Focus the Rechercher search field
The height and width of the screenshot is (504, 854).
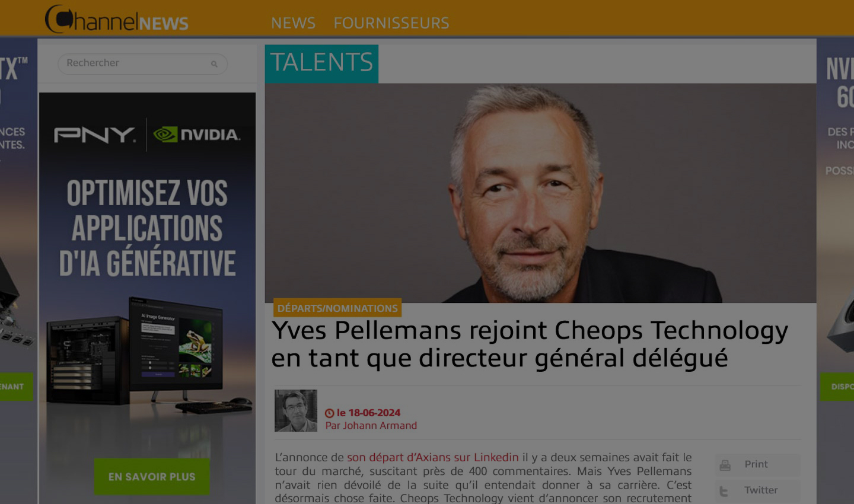142,63
